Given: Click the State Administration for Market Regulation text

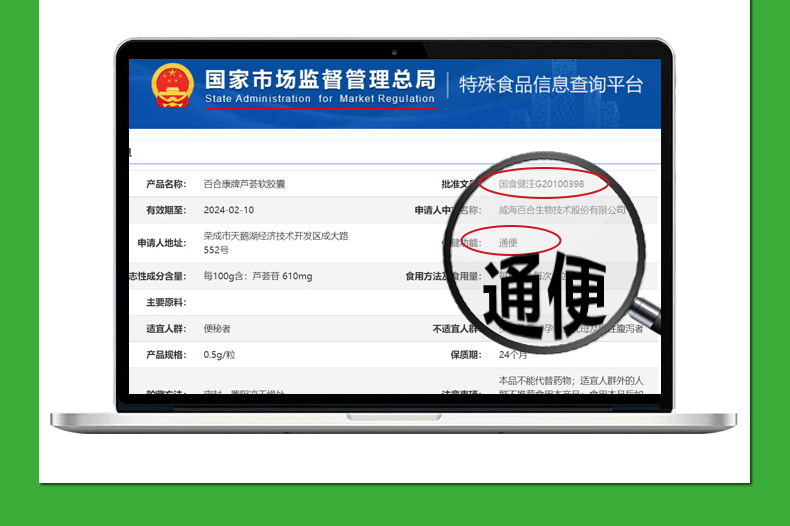Looking at the screenshot, I should [x=319, y=99].
